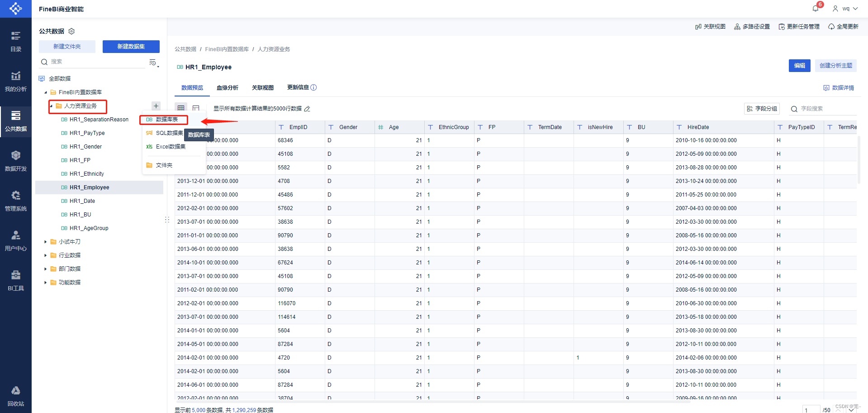This screenshot has height=413, width=868.
Task: Focus the 搜索 dataset search field
Action: (x=93, y=62)
